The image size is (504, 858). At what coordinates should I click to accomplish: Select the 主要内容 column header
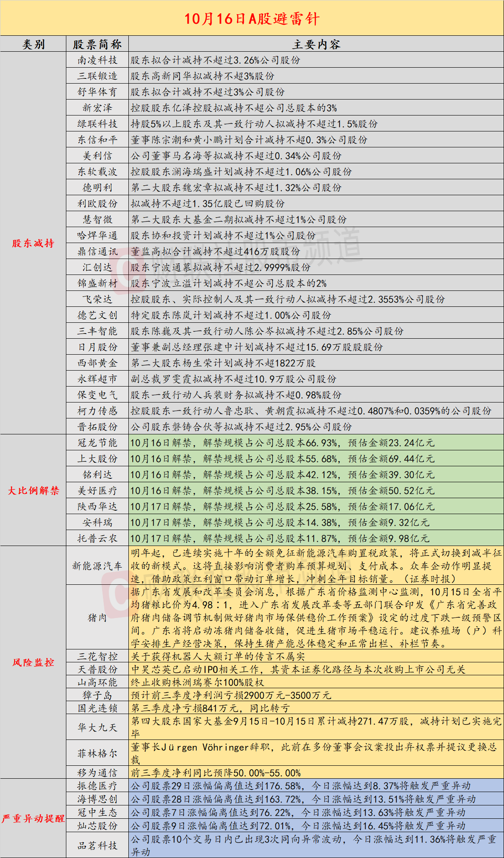(316, 44)
